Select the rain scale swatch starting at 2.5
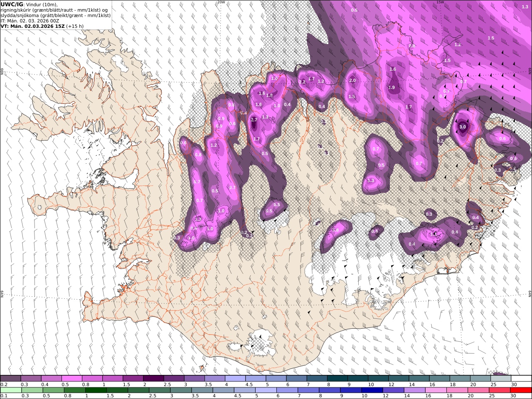 [160, 390]
